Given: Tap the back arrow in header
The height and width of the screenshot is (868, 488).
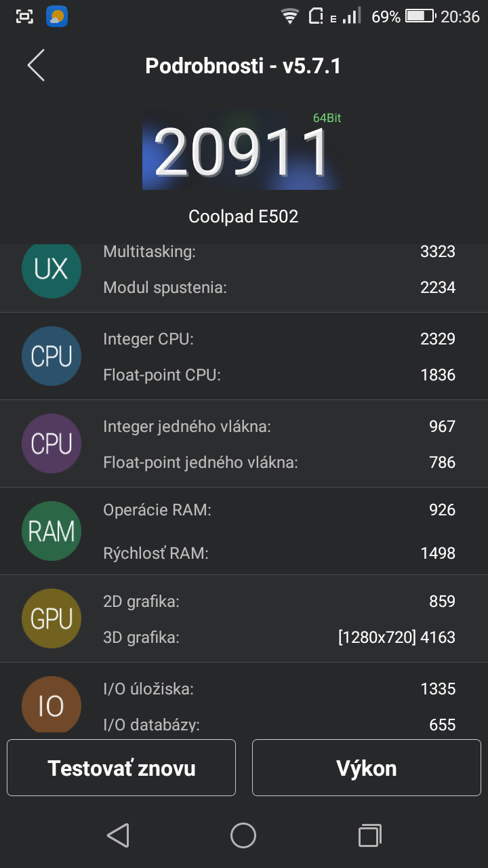Looking at the screenshot, I should click(36, 65).
